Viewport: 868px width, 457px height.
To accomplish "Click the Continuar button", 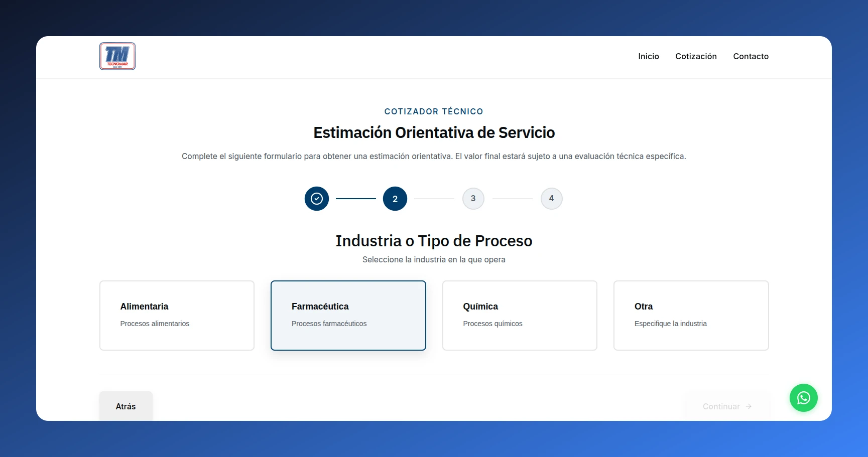I will [727, 406].
